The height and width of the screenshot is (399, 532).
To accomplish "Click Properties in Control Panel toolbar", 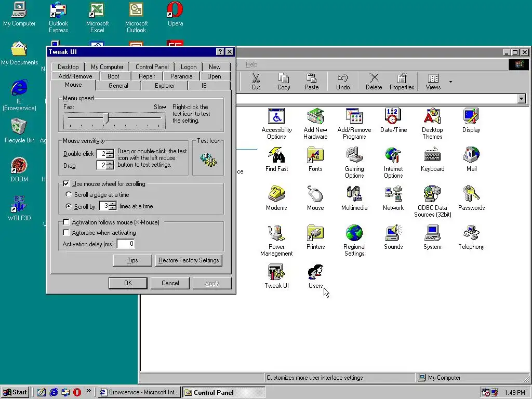I will coord(402,82).
